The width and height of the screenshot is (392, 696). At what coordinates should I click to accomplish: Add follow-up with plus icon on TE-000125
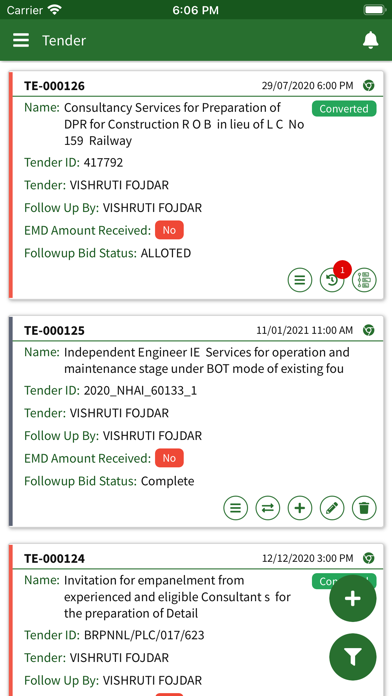coord(300,508)
